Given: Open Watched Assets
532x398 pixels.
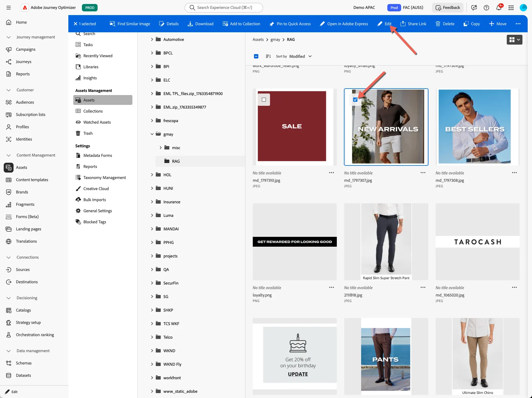Looking at the screenshot, I should (x=103, y=122).
